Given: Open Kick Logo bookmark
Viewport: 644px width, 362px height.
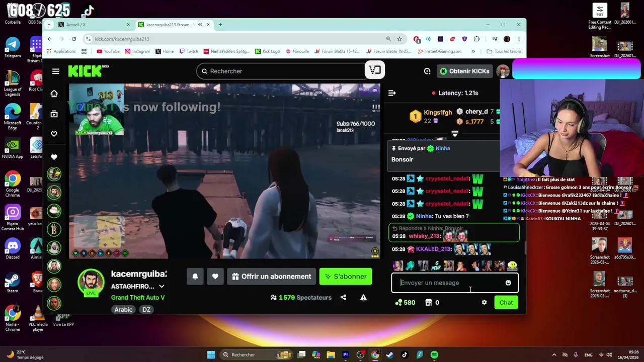Looking at the screenshot, I should 267,51.
